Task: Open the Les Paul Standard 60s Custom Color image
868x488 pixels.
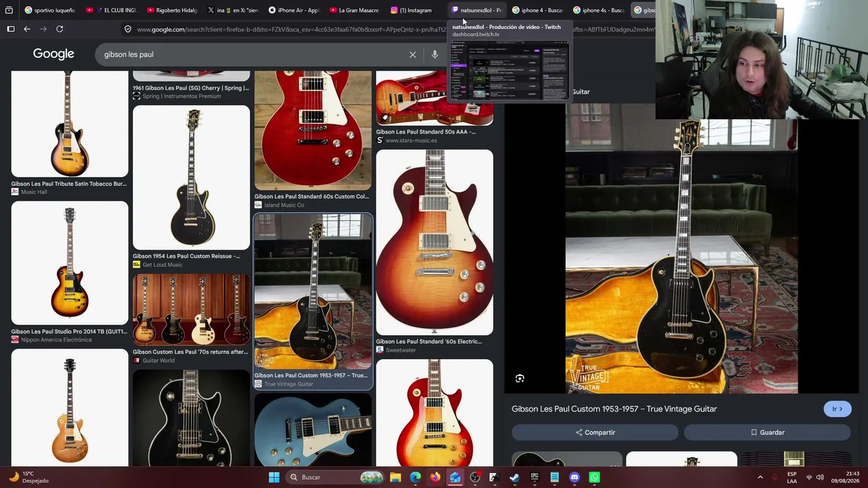Action: pyautogui.click(x=313, y=130)
